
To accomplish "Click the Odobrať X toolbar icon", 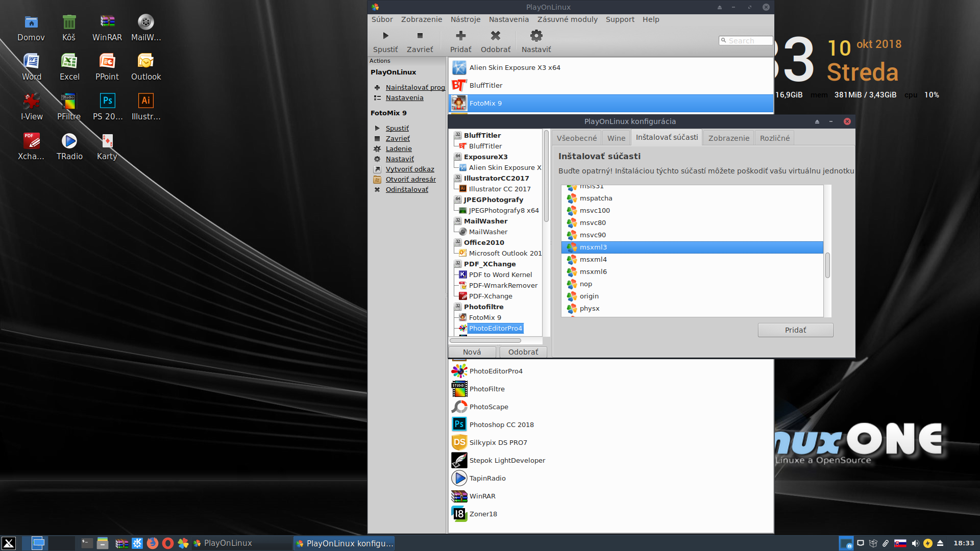I will (495, 36).
